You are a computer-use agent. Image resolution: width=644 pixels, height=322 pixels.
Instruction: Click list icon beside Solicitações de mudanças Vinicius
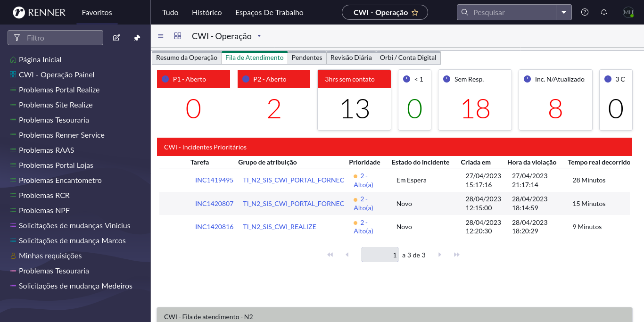pyautogui.click(x=13, y=226)
